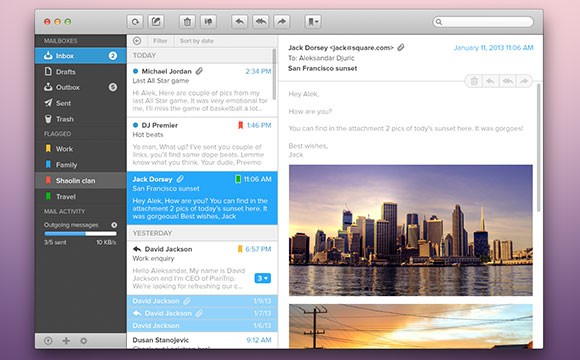Screen dimensions: 580x360
Task: Click the blue Family flag swatch
Action: (48, 164)
